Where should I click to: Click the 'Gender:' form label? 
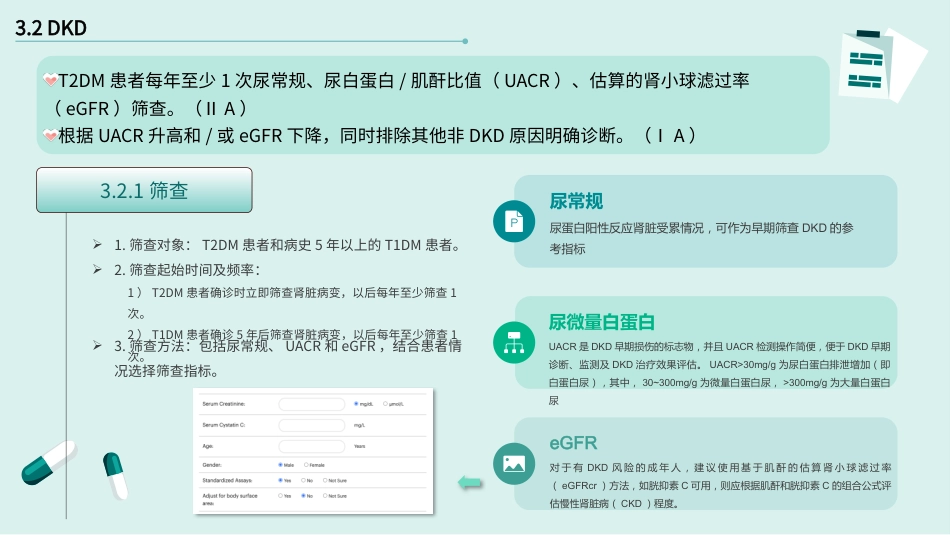(212, 465)
